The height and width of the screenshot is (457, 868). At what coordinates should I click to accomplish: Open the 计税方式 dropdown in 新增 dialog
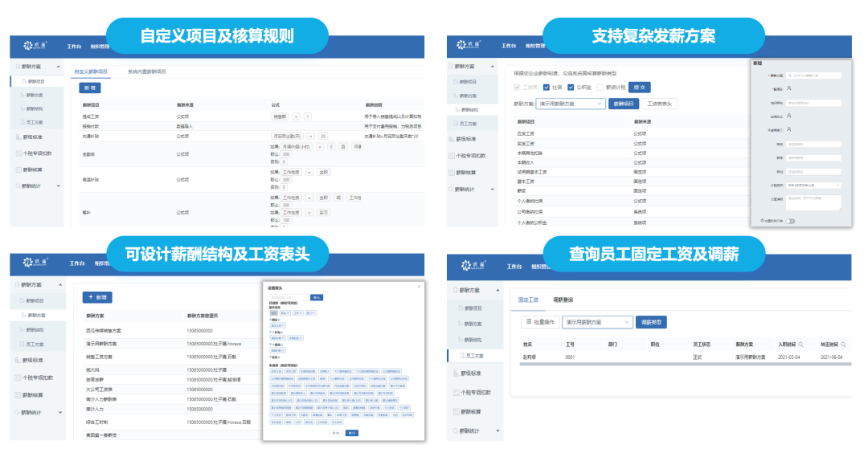[813, 186]
